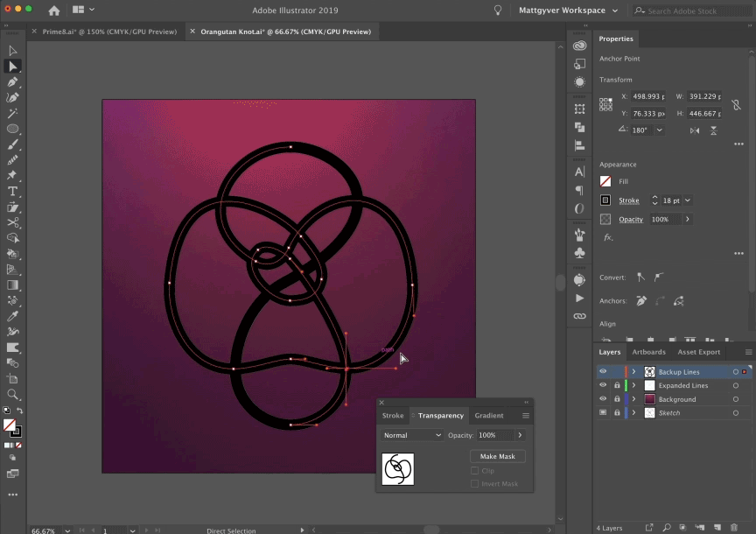Select the Zoom tool
The width and height of the screenshot is (756, 534).
12,393
